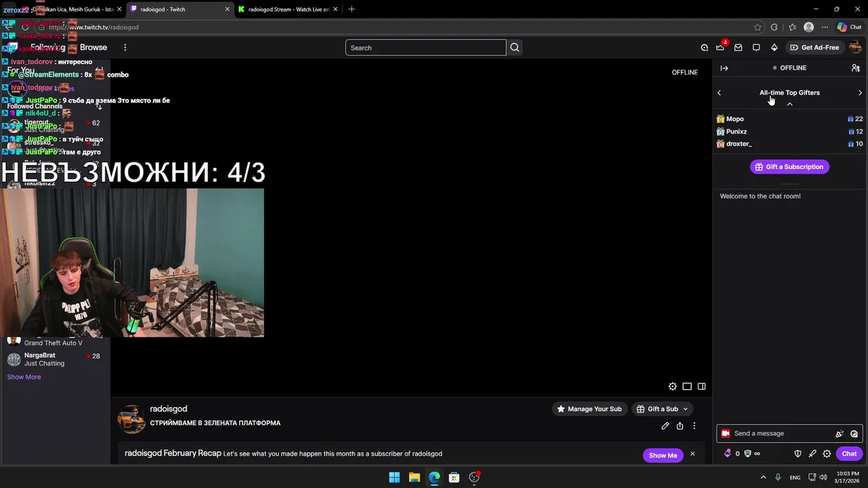Open File Explorer from taskbar
This screenshot has height=488, width=868.
(414, 477)
